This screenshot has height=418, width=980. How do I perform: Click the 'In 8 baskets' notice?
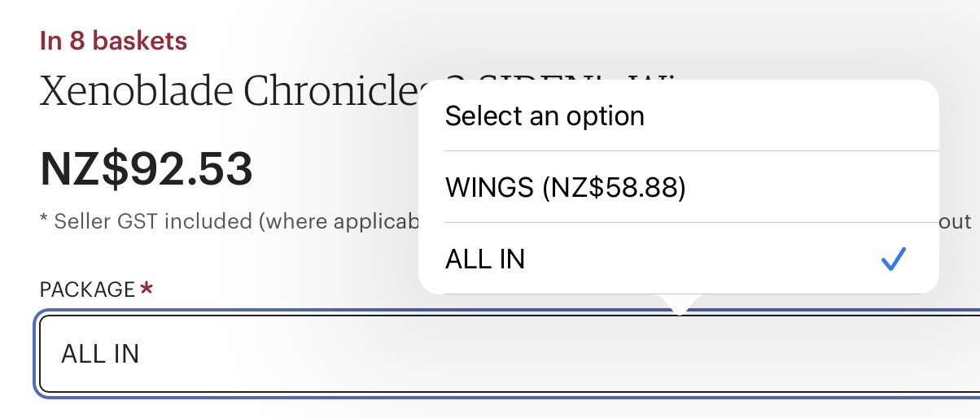pyautogui.click(x=113, y=41)
